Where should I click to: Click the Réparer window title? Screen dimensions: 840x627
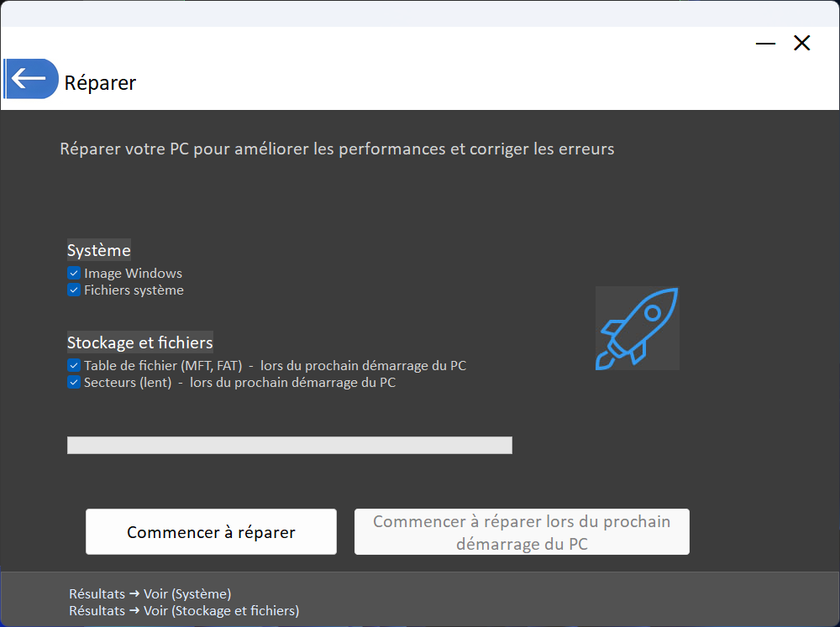click(100, 82)
